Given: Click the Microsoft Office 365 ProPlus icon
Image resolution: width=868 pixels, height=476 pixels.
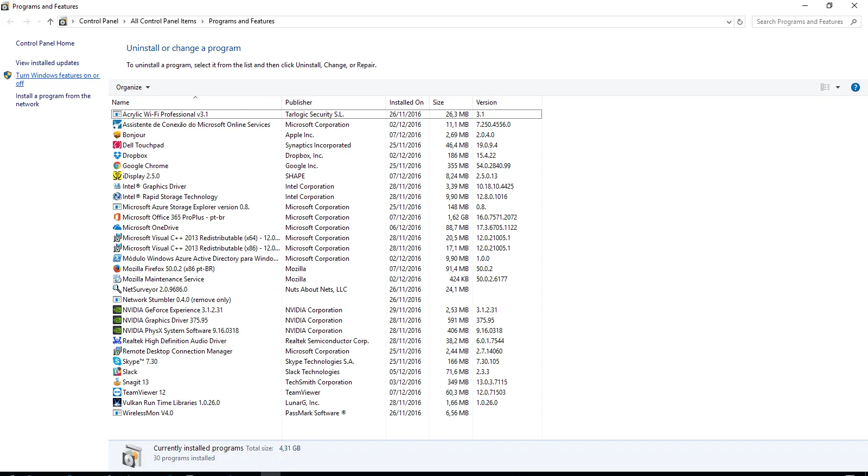Looking at the screenshot, I should click(117, 217).
